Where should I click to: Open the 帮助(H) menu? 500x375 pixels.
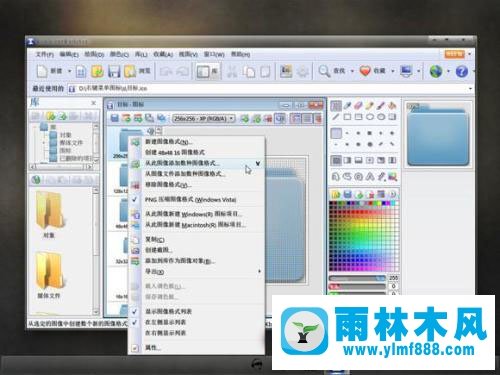(241, 54)
